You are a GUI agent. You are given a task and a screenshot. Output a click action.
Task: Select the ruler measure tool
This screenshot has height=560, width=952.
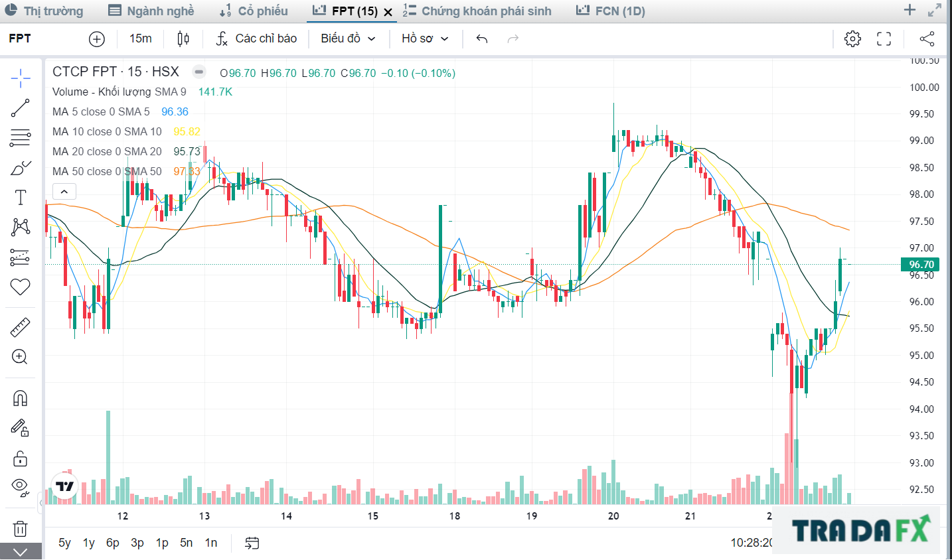[21, 328]
